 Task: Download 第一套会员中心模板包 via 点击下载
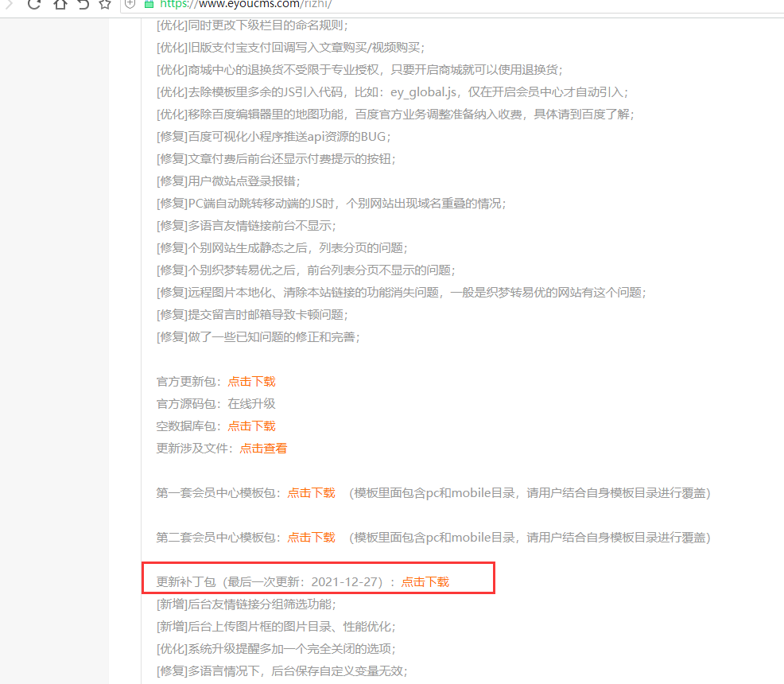click(311, 493)
